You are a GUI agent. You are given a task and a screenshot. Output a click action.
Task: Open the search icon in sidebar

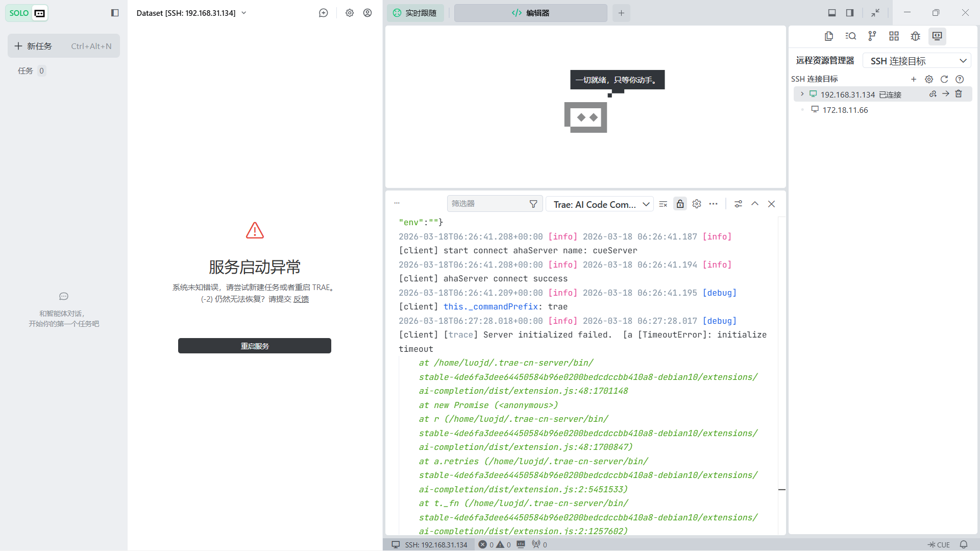(850, 36)
